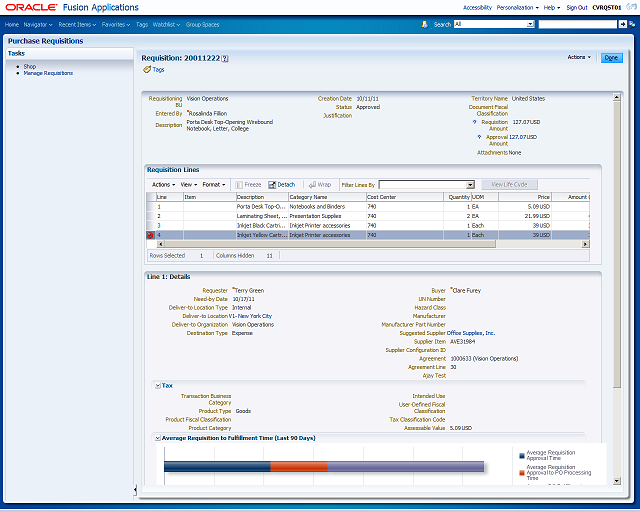Select requisition line 2 row
This screenshot has height=512, width=640.
pyautogui.click(x=367, y=216)
